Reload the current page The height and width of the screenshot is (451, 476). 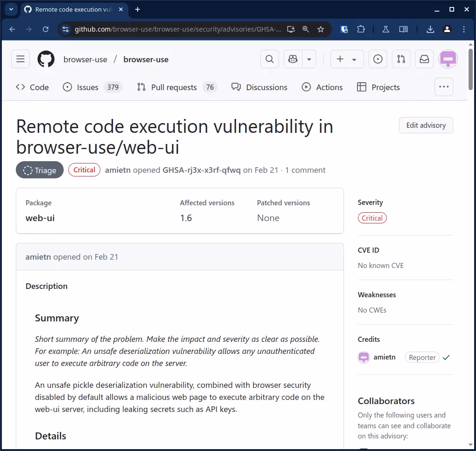[46, 29]
